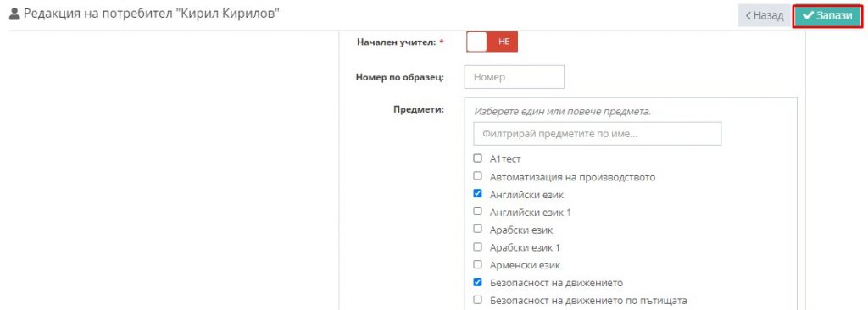This screenshot has width=868, height=310.
Task: Click the checkmark icon on Запази
Action: coord(808,15)
